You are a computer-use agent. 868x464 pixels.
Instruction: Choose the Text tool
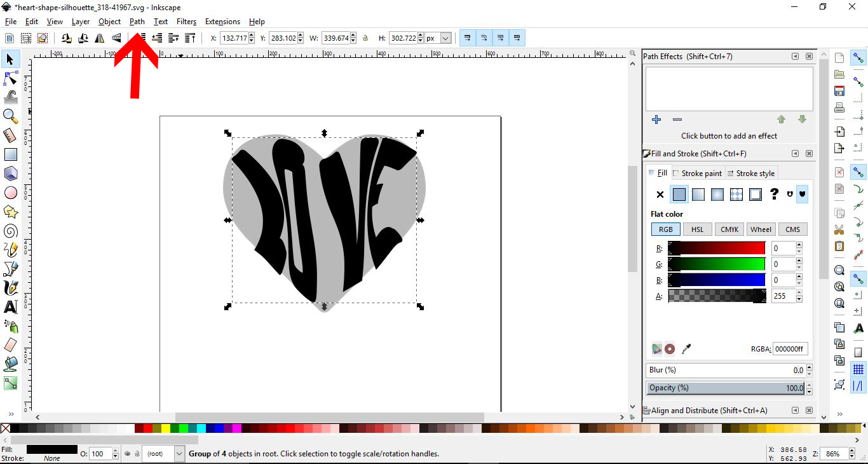click(x=10, y=307)
